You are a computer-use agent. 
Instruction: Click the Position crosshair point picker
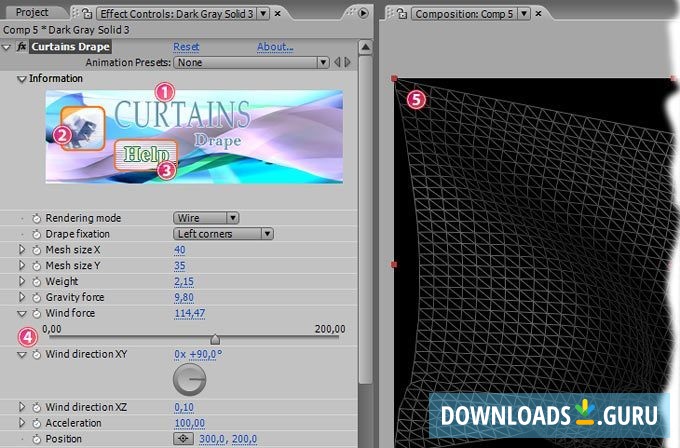click(183, 438)
